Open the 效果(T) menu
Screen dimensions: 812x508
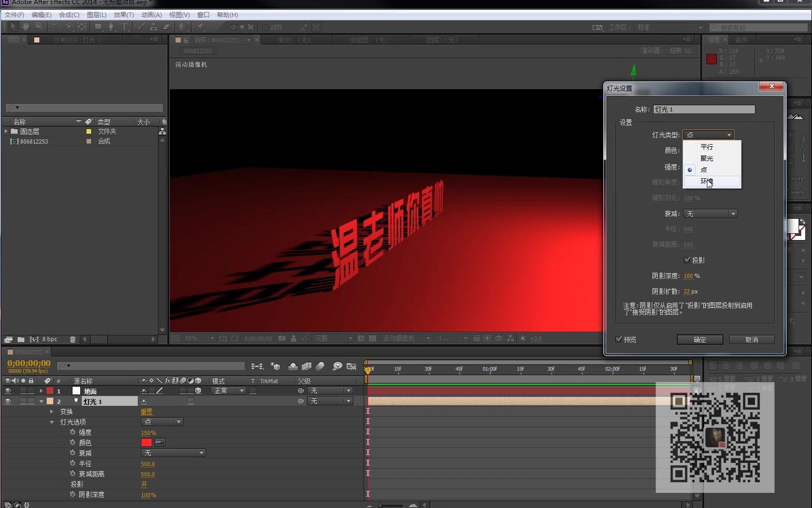124,15
